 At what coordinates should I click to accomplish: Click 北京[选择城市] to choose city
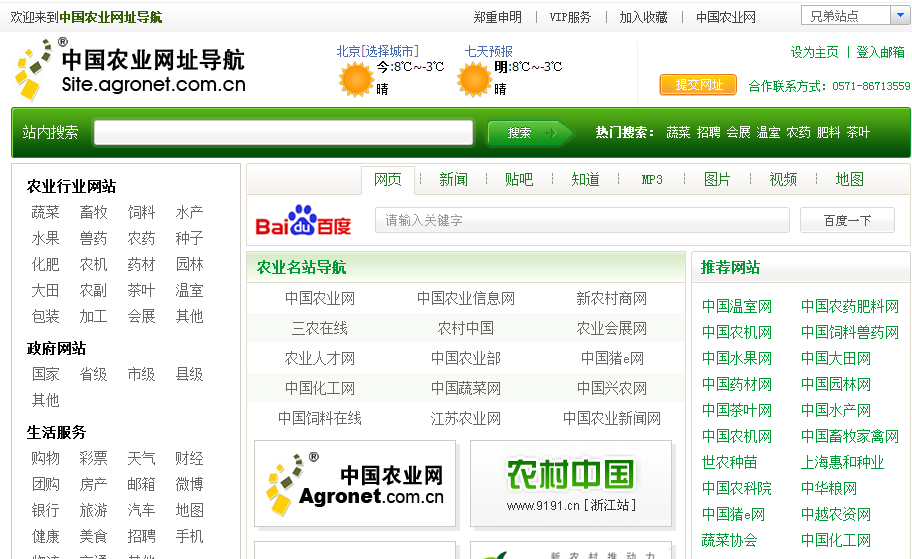click(377, 51)
